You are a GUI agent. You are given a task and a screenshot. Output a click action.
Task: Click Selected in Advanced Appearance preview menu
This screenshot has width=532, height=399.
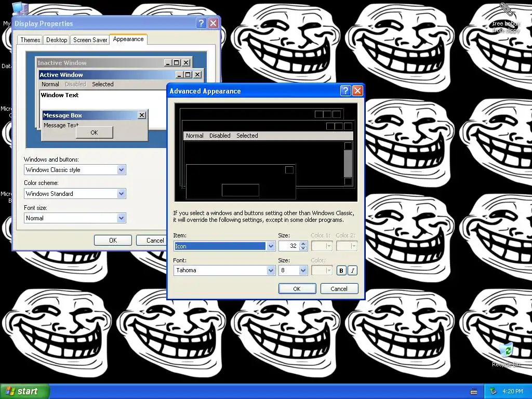click(x=247, y=136)
